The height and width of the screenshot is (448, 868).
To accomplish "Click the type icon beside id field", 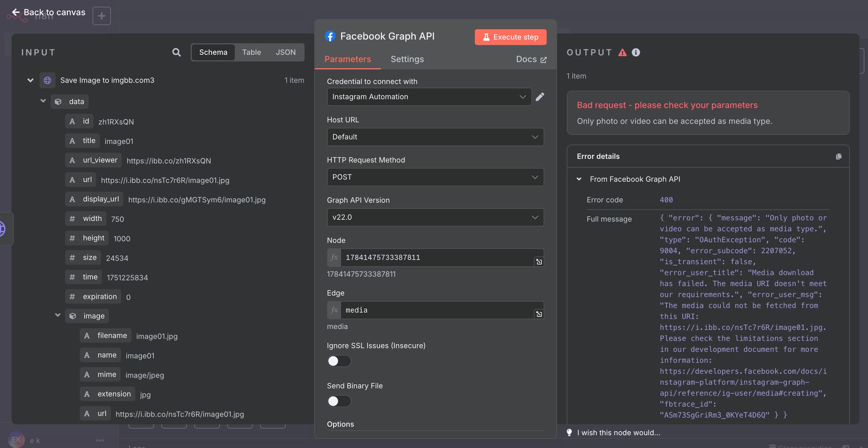I will [x=72, y=121].
